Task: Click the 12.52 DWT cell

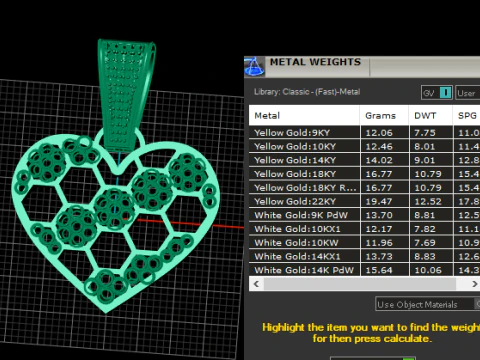Action: tap(431, 201)
